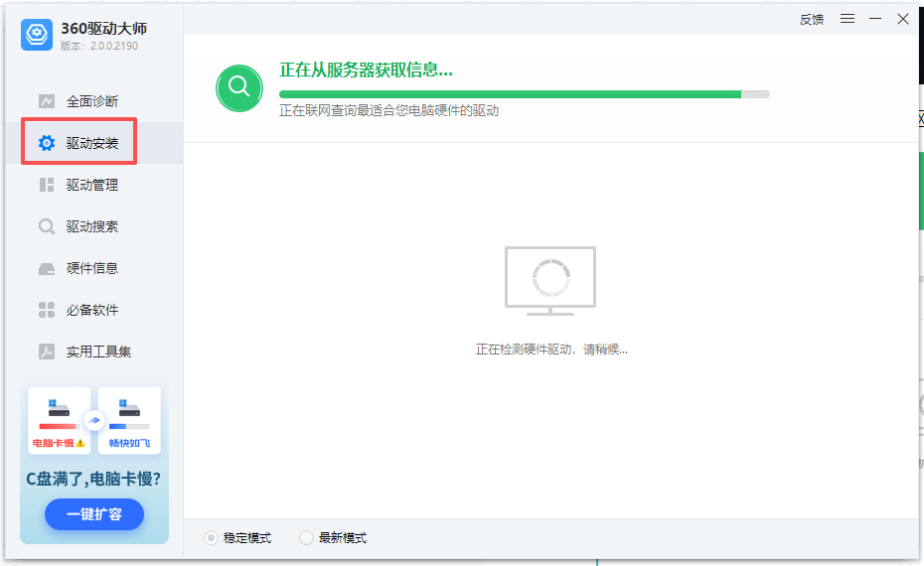The image size is (924, 566).
Task: Switch to 驱动管理
Action: click(94, 185)
